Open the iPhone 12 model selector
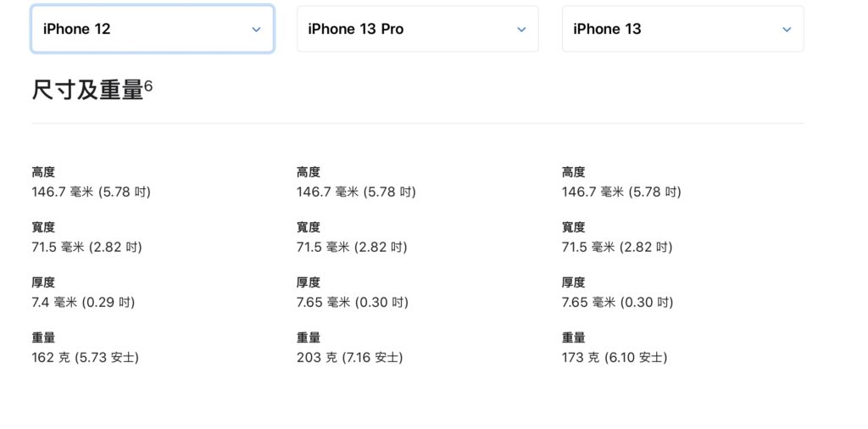Image resolution: width=868 pixels, height=429 pixels. click(153, 29)
